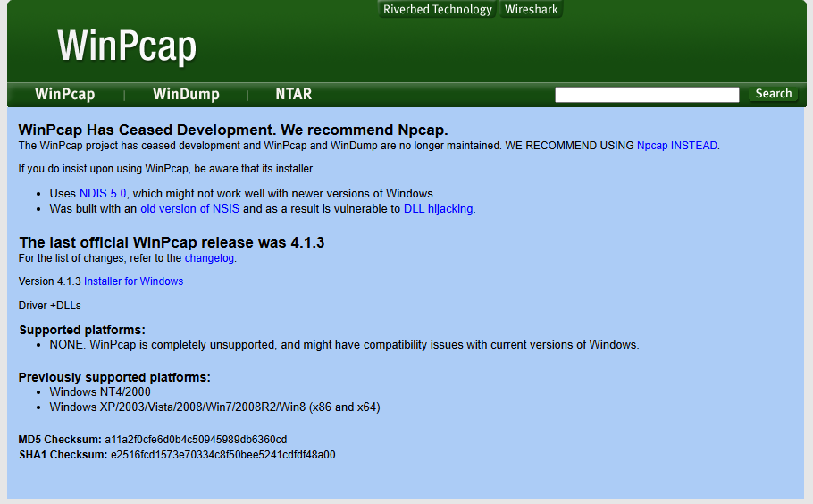This screenshot has height=504, width=813.
Task: Focus the site search input field
Action: click(647, 95)
